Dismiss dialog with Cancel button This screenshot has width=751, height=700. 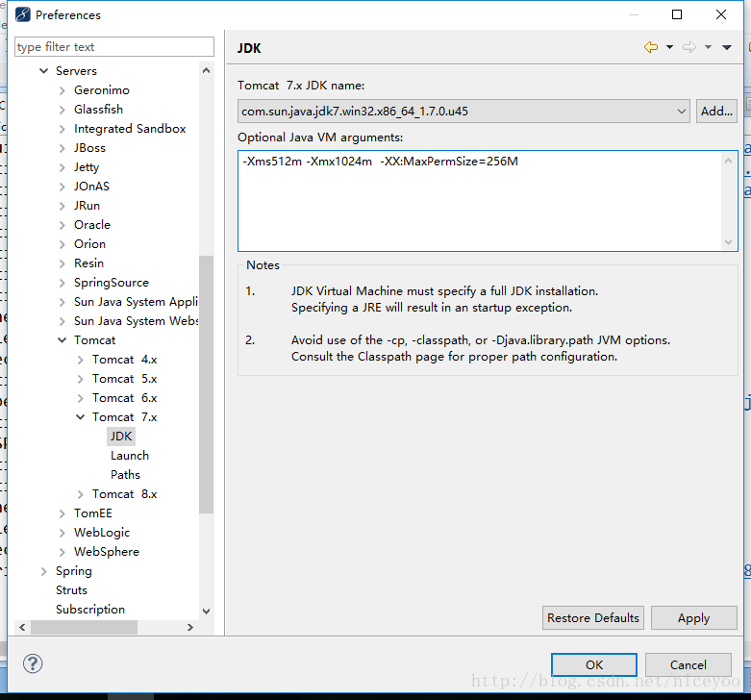(x=688, y=665)
